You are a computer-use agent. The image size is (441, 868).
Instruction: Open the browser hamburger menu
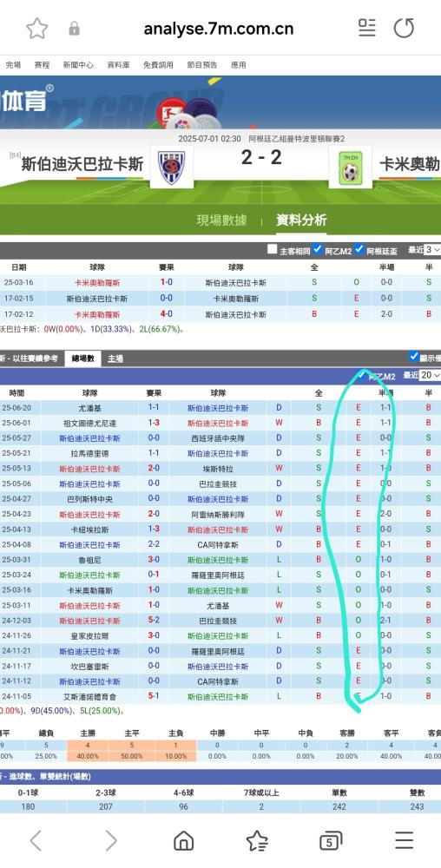(x=404, y=840)
